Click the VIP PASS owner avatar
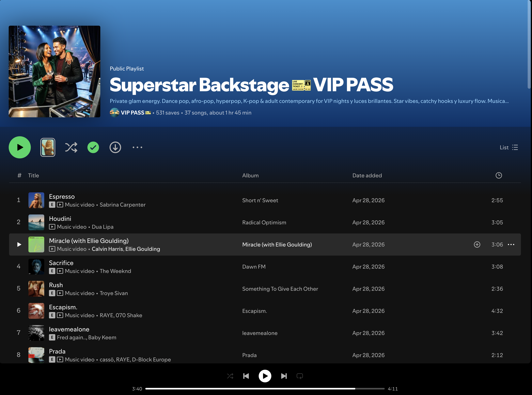This screenshot has width=532, height=395. click(115, 113)
